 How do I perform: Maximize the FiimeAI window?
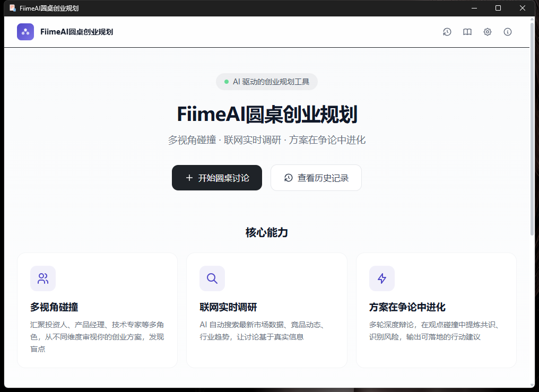pyautogui.click(x=498, y=8)
